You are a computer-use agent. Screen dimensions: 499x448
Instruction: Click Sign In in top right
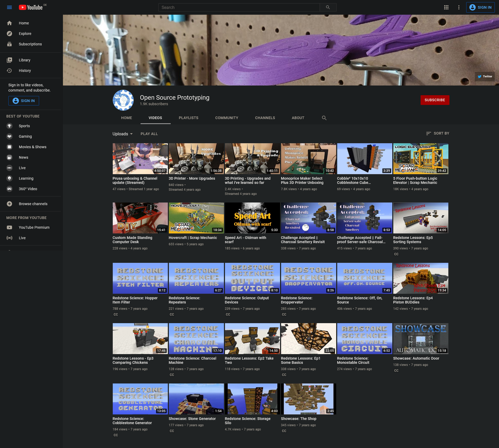point(480,7)
